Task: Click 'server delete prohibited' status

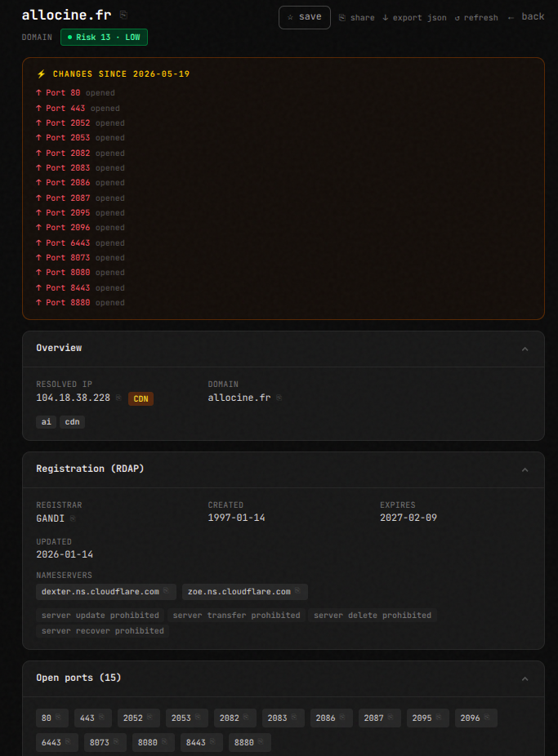Action: click(x=373, y=616)
